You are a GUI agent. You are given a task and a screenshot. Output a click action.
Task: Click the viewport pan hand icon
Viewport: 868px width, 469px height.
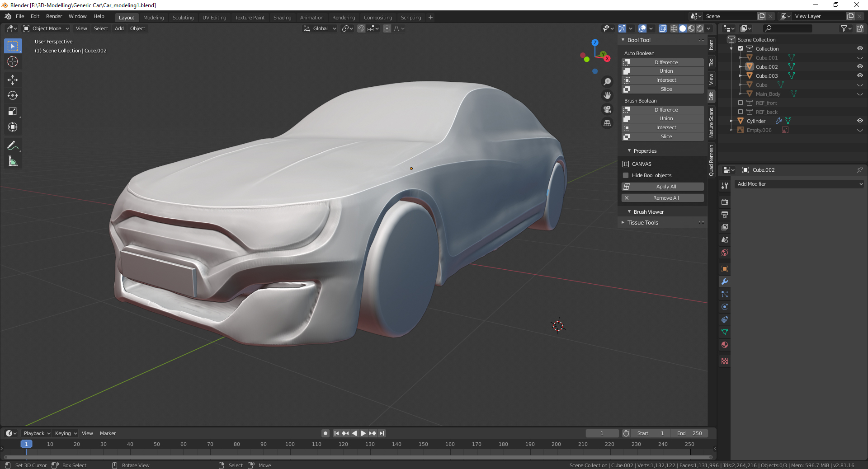coord(607,95)
